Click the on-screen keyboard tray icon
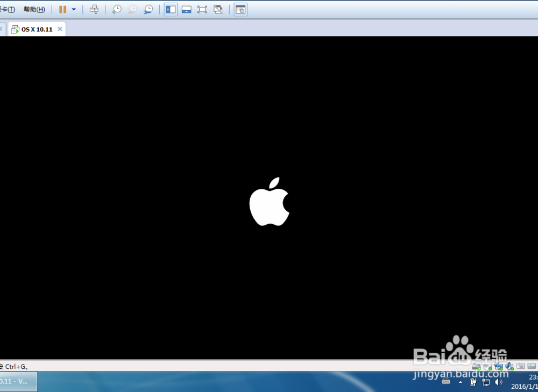The height and width of the screenshot is (392, 538). pyautogui.click(x=446, y=382)
